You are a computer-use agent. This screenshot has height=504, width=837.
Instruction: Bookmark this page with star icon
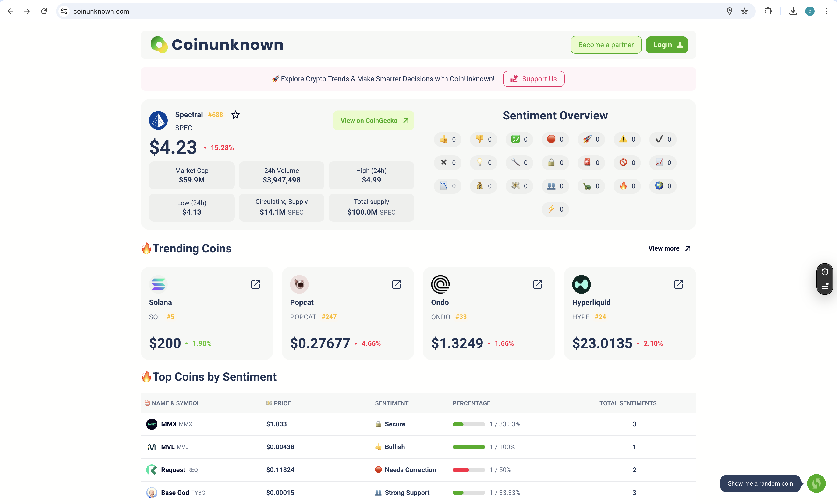[744, 11]
